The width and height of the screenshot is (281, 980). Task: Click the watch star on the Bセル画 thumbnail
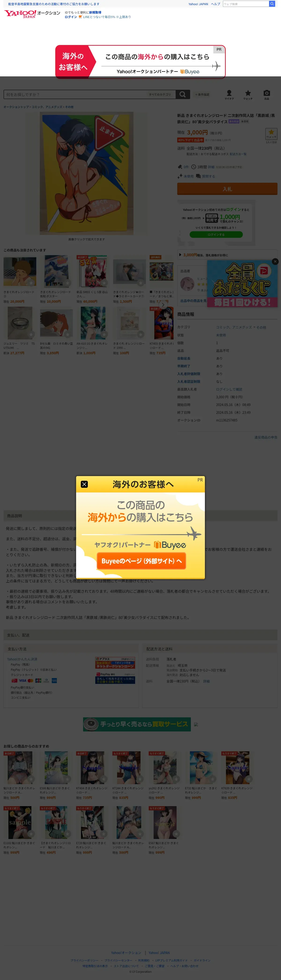(x=68, y=334)
